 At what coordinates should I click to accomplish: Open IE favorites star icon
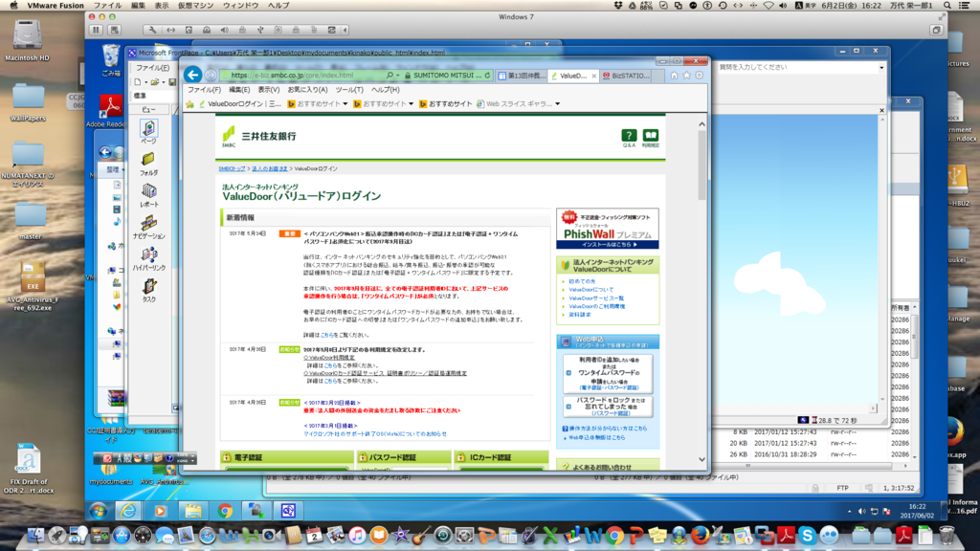(686, 76)
